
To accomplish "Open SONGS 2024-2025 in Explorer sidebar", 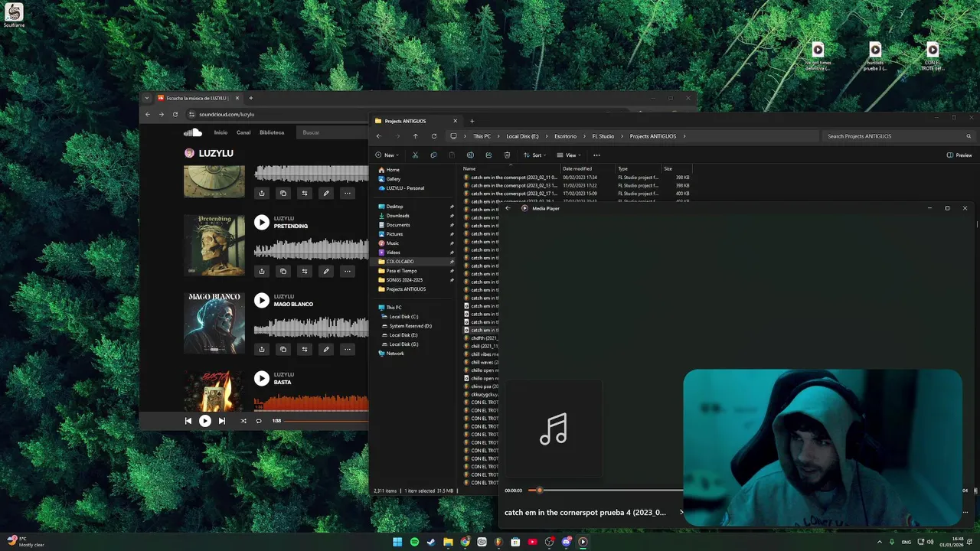I will tap(404, 280).
